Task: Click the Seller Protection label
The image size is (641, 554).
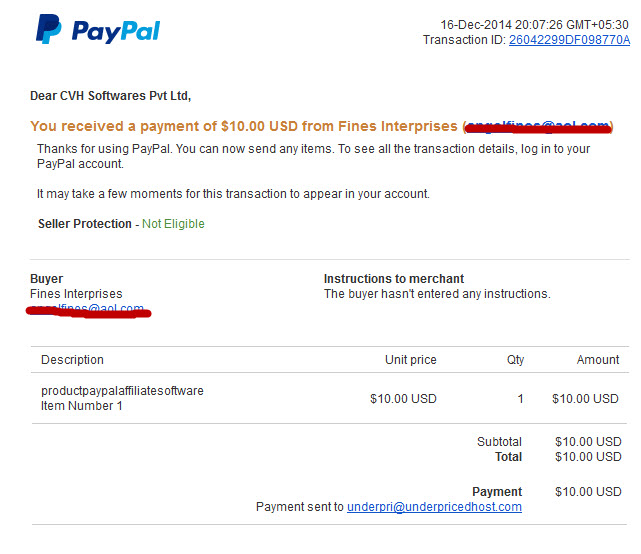Action: 85,224
